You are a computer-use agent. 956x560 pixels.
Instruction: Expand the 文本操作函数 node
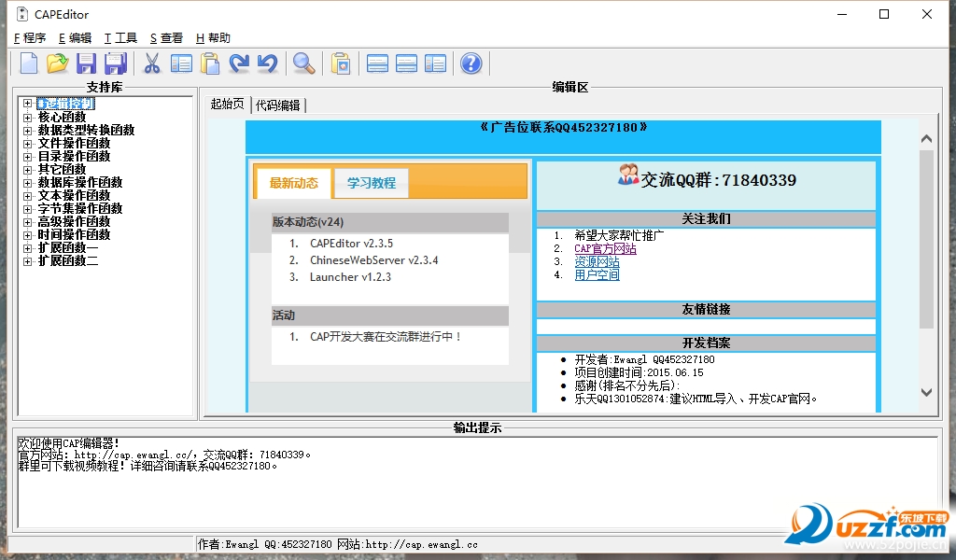[x=27, y=196]
